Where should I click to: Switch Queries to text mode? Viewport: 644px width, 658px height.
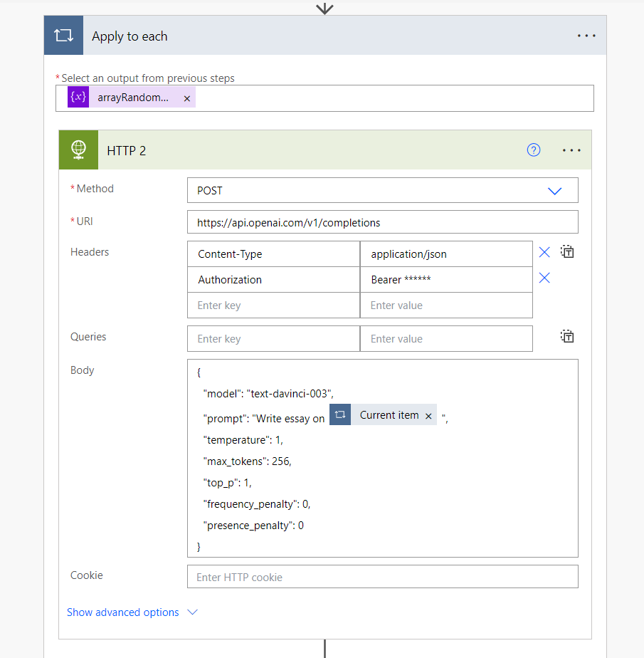tap(567, 337)
